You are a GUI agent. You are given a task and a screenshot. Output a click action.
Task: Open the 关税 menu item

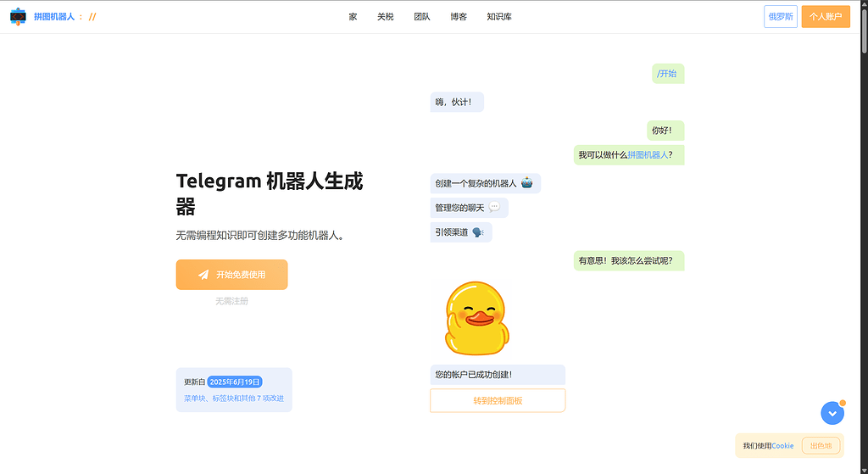[x=386, y=17]
